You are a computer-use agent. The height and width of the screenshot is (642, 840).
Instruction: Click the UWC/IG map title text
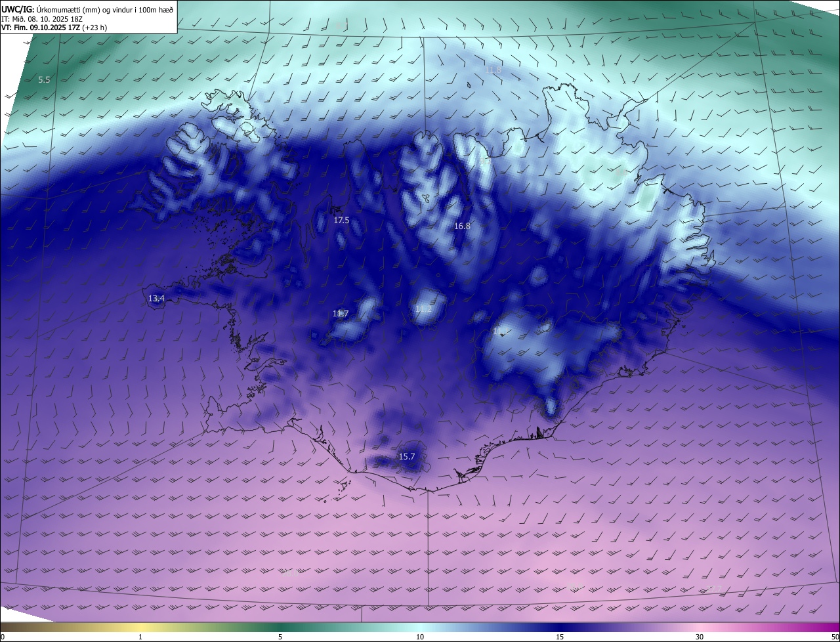(87, 9)
